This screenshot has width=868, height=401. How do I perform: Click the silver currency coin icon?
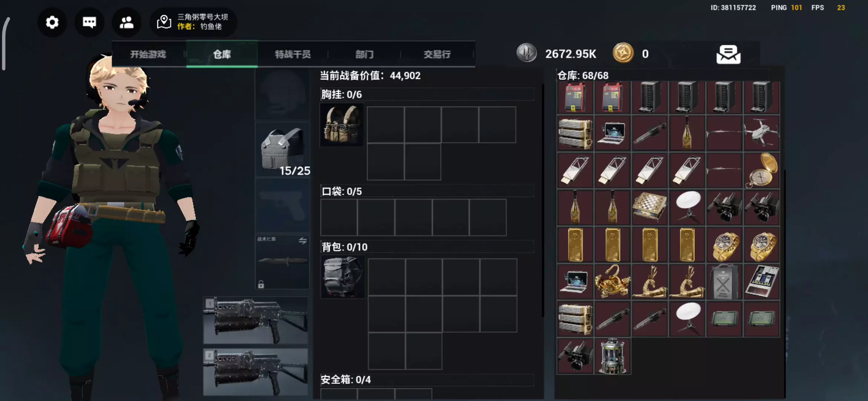click(x=526, y=53)
